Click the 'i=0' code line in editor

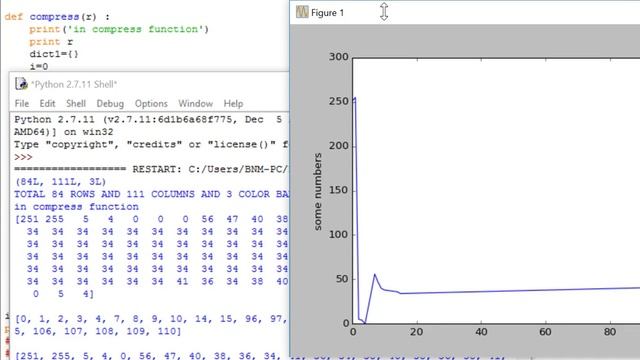point(39,66)
